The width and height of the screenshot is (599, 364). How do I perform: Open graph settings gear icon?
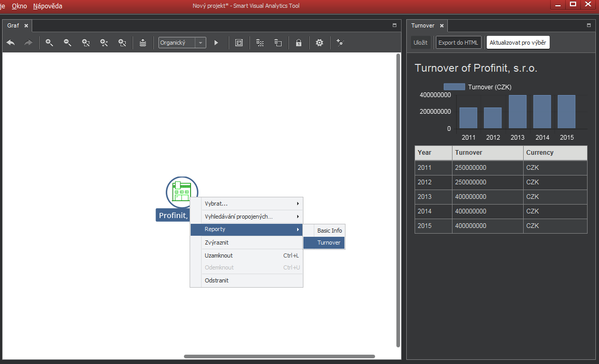320,43
